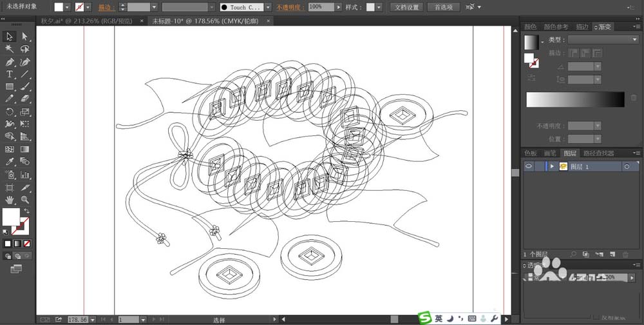Screen dimensions: 644x325
Task: Select the Paintbrush tool
Action: pos(25,86)
